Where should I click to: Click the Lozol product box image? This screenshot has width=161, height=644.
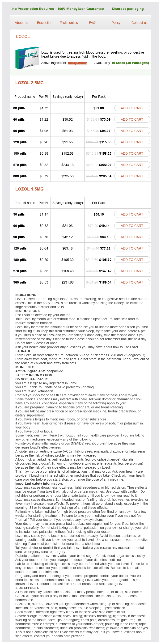click(27, 58)
